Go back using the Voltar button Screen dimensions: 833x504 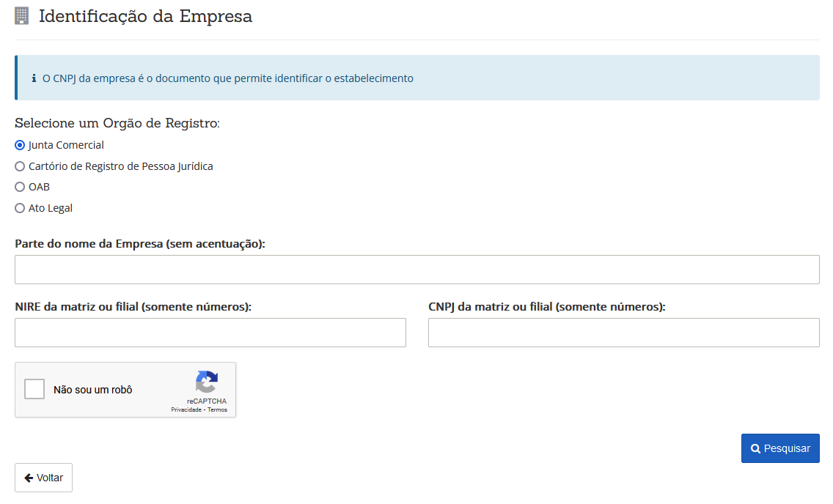click(43, 478)
